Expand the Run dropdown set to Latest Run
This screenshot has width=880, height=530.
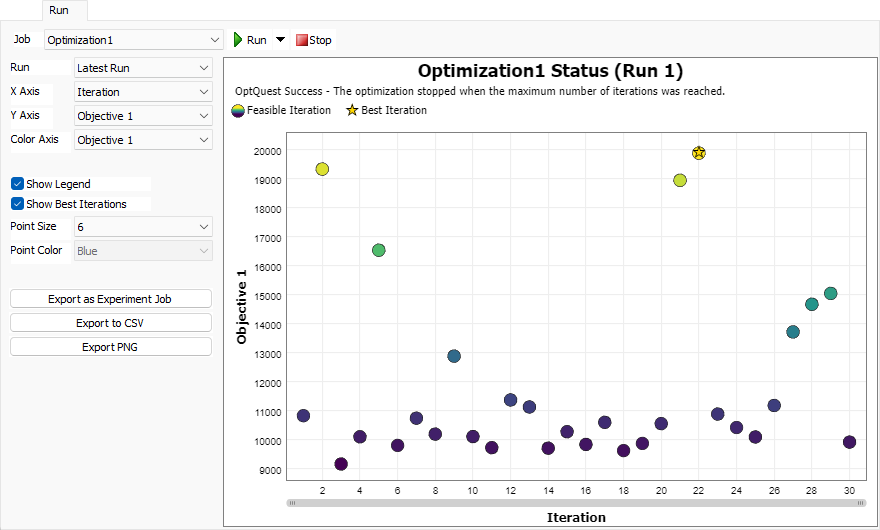[144, 68]
